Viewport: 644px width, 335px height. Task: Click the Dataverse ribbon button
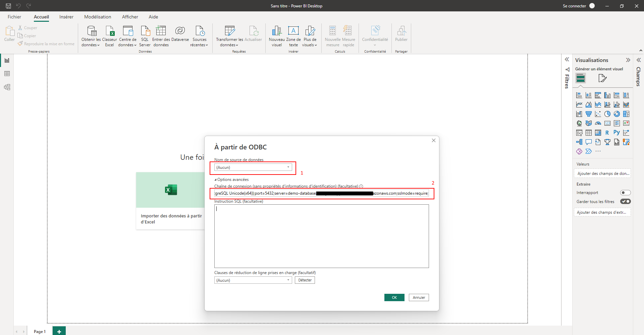(x=180, y=33)
